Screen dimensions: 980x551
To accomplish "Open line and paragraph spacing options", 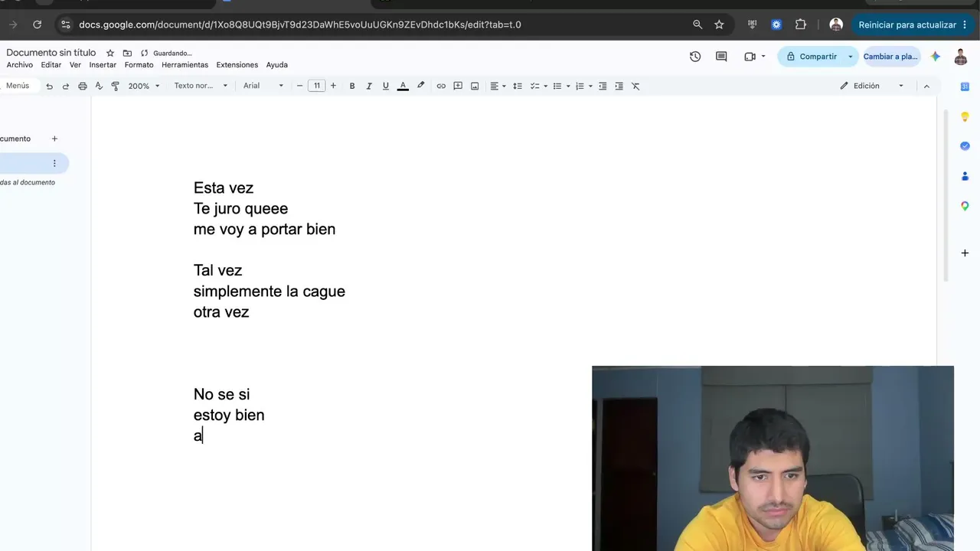I will coord(518,86).
